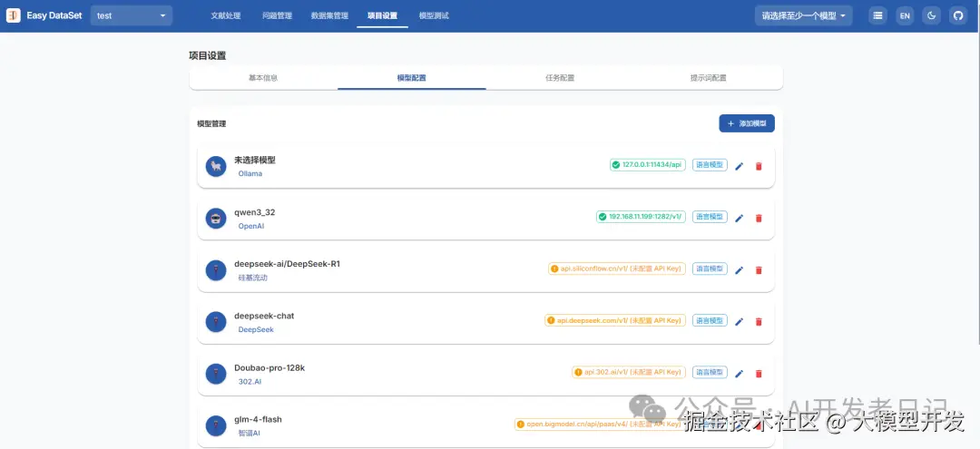The image size is (980, 449).
Task: Click the 硅基流动 provider label
Action: coord(252,278)
